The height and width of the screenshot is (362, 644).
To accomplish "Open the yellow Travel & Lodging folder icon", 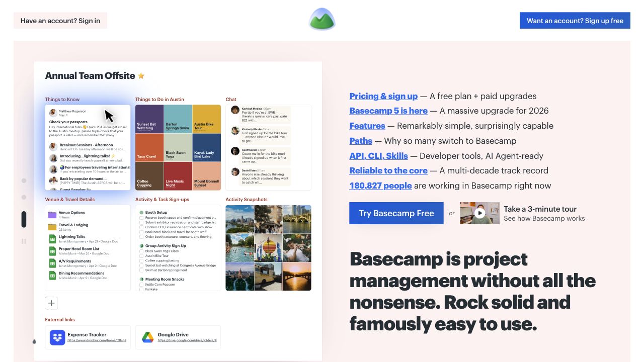I will point(52,227).
